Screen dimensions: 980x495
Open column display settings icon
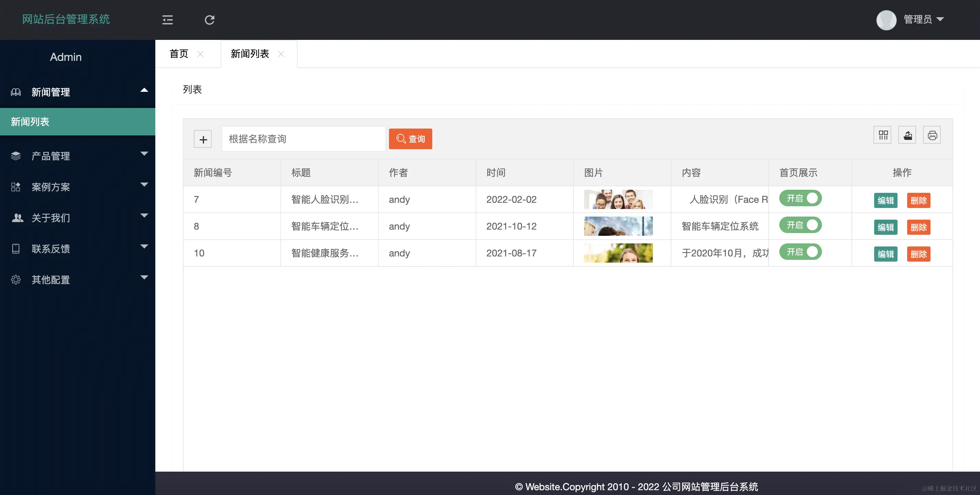click(882, 135)
